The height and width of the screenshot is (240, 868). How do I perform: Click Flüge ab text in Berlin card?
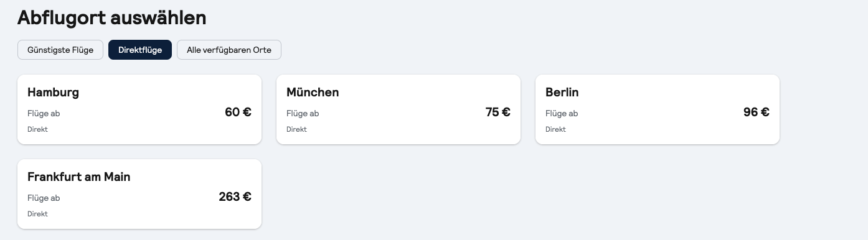(x=562, y=114)
